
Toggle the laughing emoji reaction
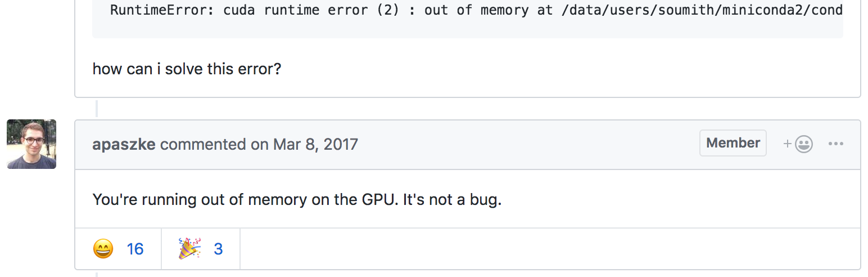103,248
